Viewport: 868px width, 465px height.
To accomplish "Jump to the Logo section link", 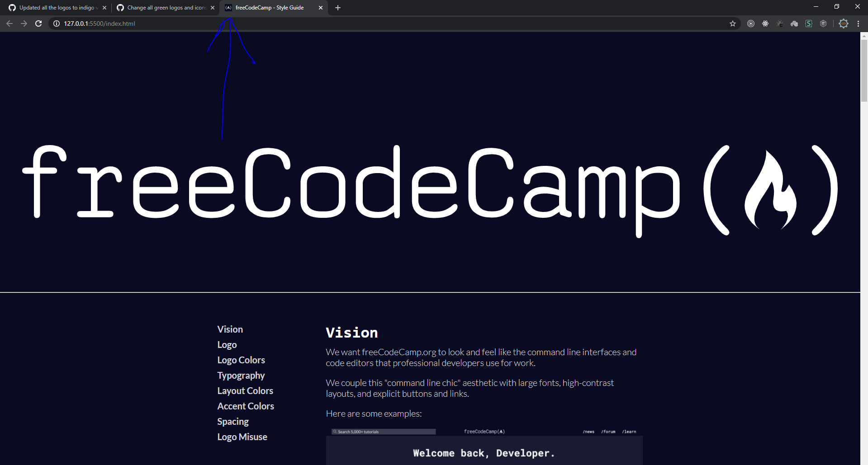I will [227, 345].
